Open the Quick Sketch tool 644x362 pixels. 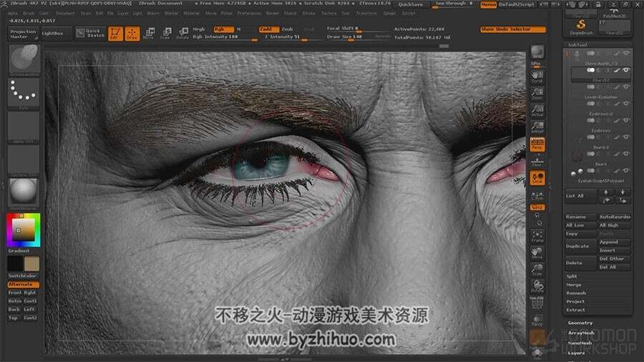90,33
